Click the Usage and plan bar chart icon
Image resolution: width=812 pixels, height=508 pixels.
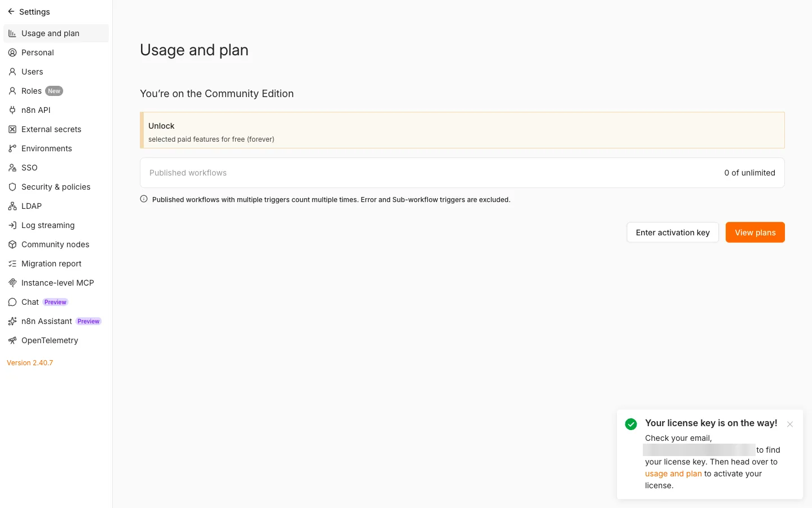pyautogui.click(x=12, y=33)
